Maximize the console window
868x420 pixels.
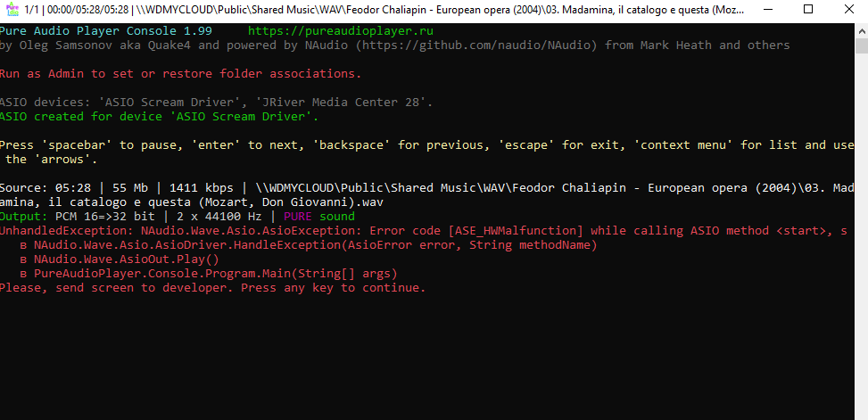808,10
